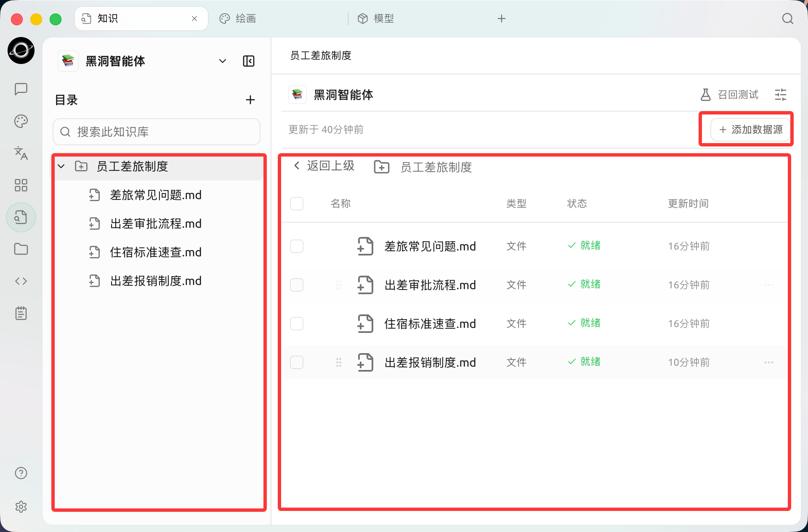Toggle the select-all checkbox in table header
This screenshot has height=532, width=808.
[297, 204]
